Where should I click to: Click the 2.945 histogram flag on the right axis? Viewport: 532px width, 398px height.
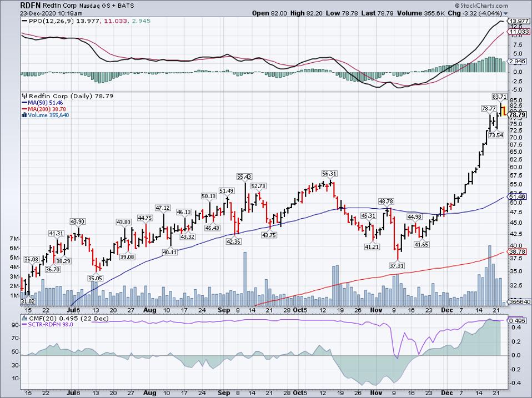(x=516, y=62)
